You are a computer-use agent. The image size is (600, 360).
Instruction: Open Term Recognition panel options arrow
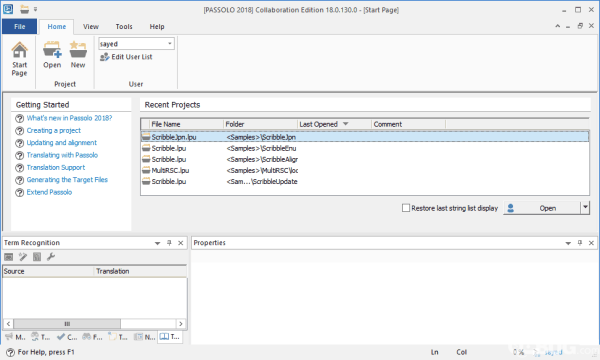[x=157, y=243]
